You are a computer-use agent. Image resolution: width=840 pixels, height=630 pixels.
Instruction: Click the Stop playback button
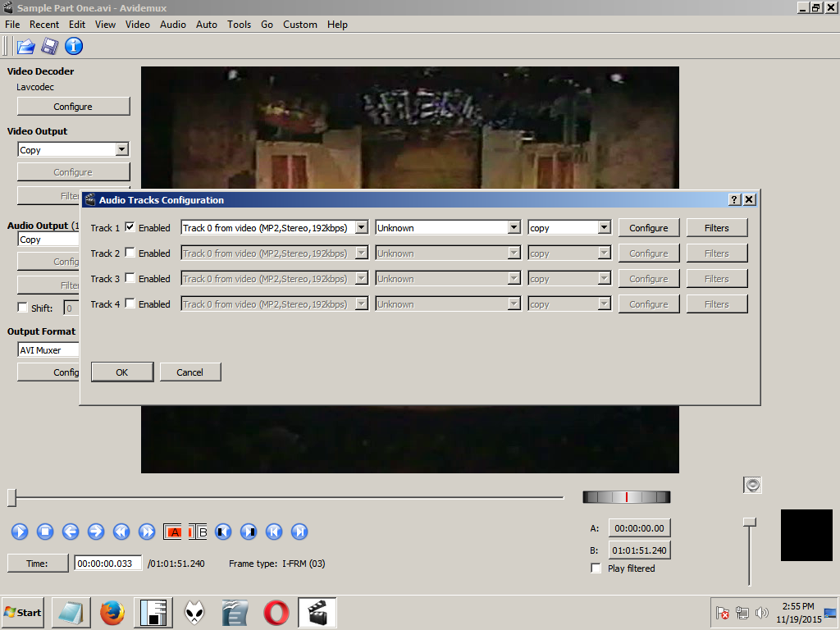tap(45, 532)
